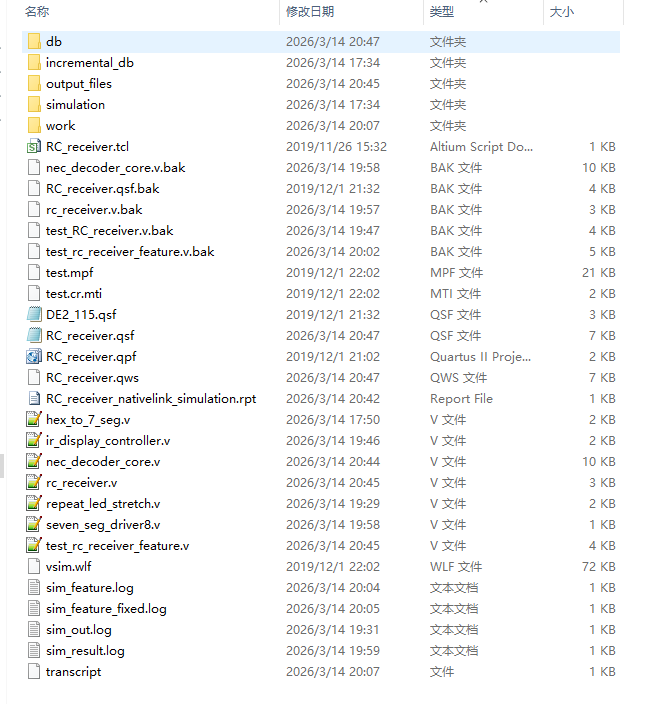Select file name test_rc_receiver_feature.v.bak
This screenshot has width=659, height=704.
[x=130, y=251]
